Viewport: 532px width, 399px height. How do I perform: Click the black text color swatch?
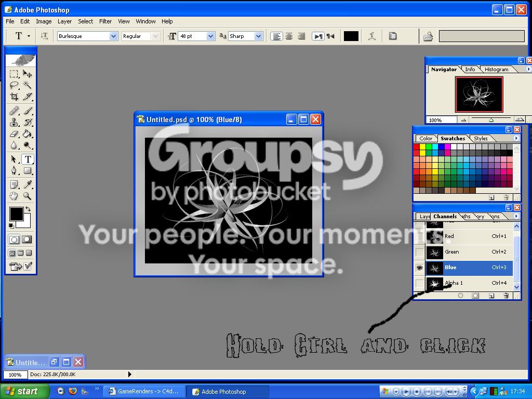point(351,36)
